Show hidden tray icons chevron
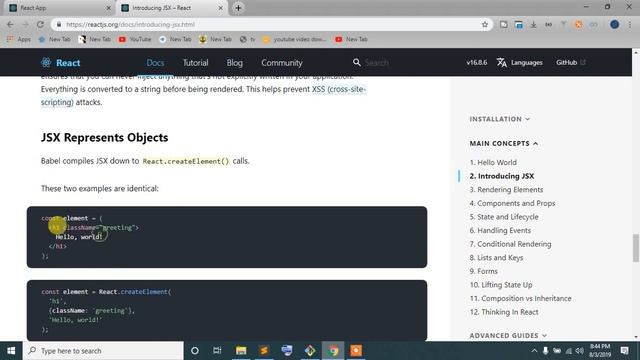Viewport: 640px width, 360px height. click(x=534, y=351)
